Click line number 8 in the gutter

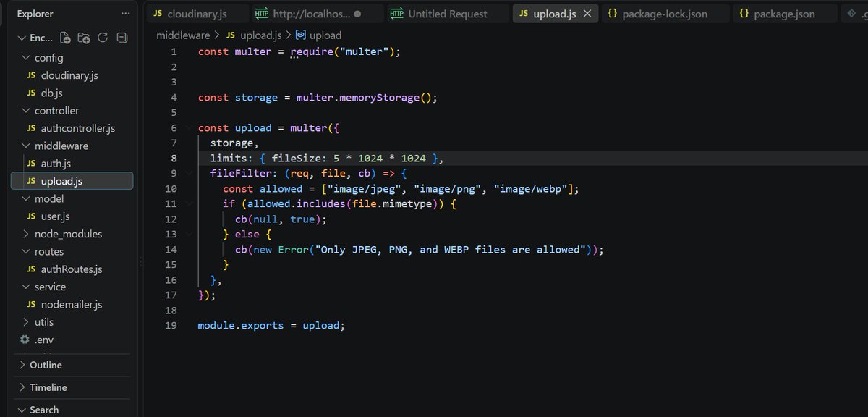pos(174,158)
